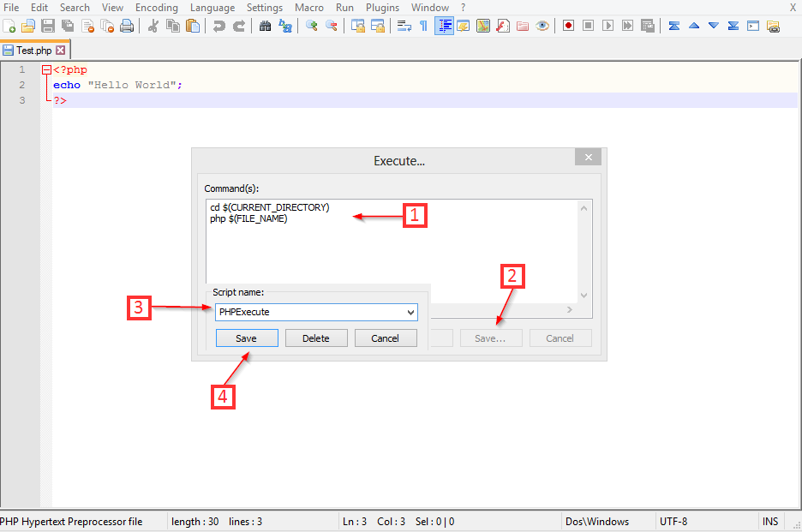Click the Copy toolbar icon

click(173, 26)
